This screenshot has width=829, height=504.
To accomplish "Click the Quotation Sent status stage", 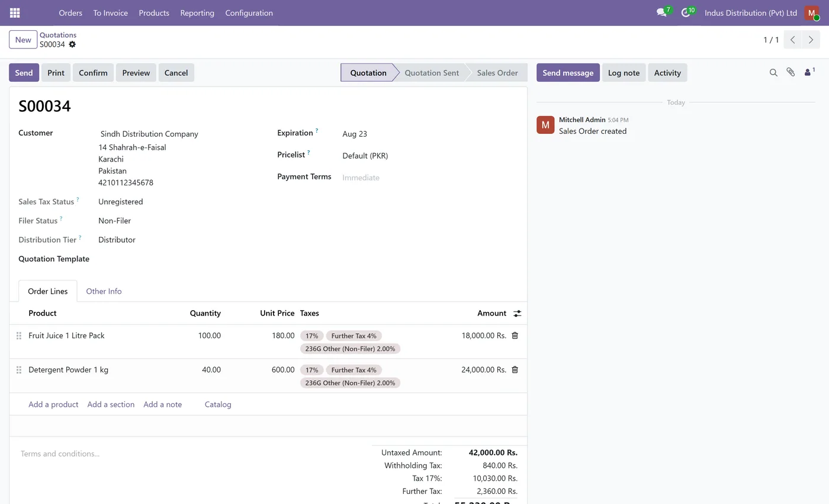I will (x=432, y=73).
